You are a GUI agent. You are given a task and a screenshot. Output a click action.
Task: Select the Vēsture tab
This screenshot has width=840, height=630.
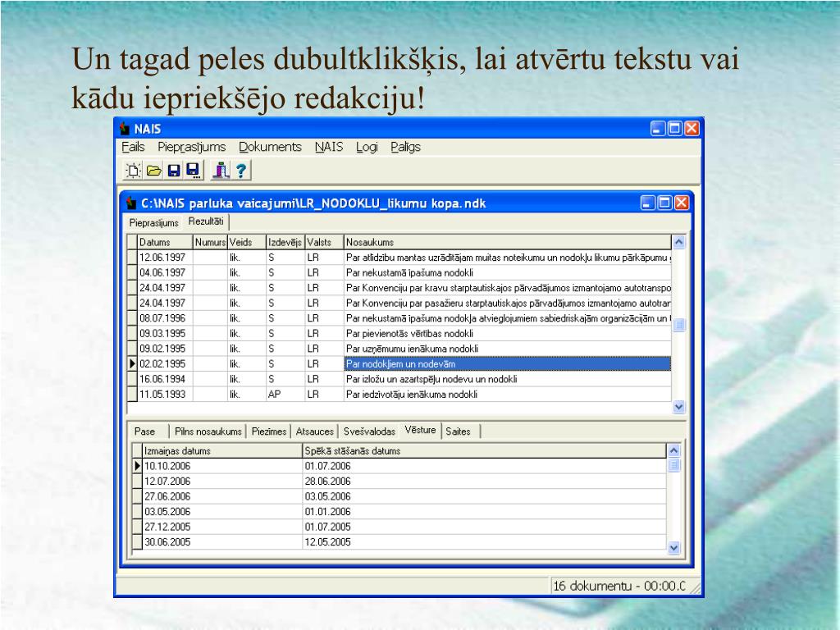pos(420,430)
